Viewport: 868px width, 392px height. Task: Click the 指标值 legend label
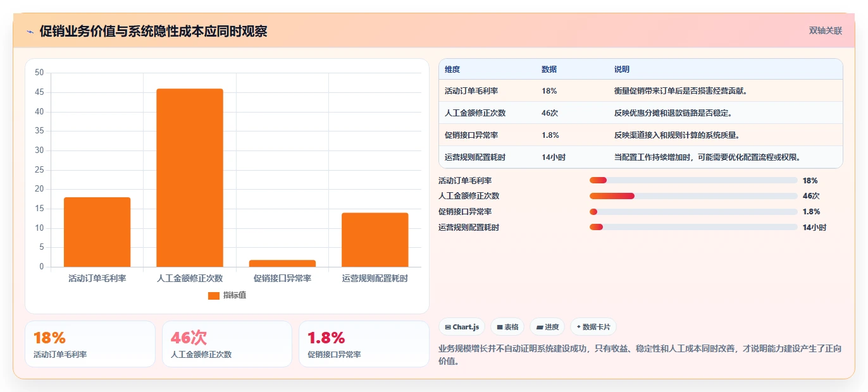click(235, 295)
